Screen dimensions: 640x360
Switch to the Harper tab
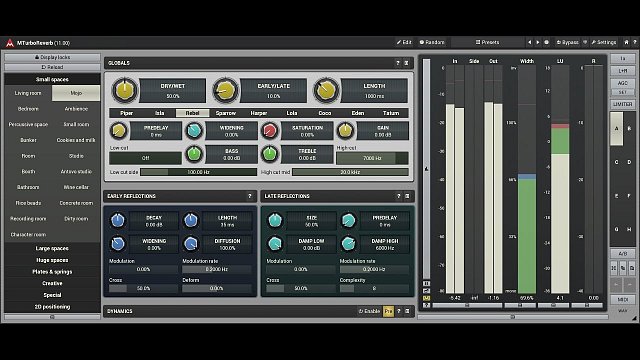259,113
